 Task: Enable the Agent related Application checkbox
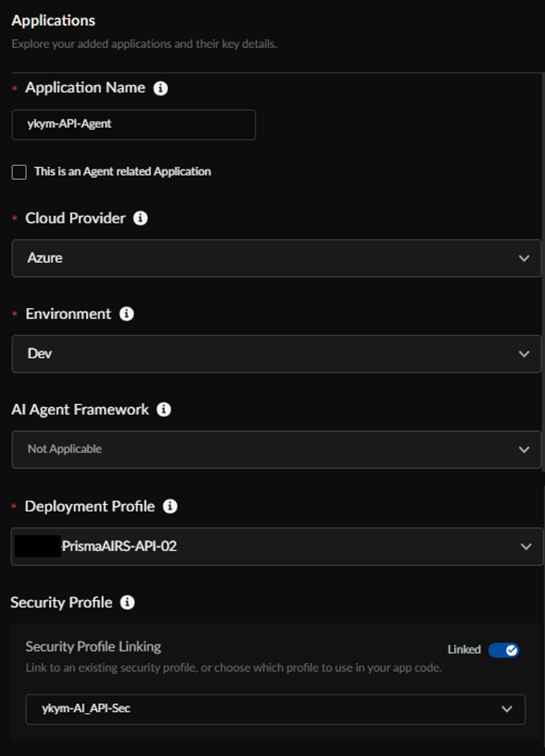pos(19,172)
